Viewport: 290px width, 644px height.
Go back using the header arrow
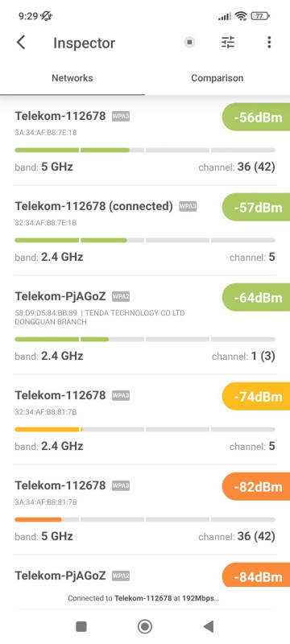click(21, 43)
